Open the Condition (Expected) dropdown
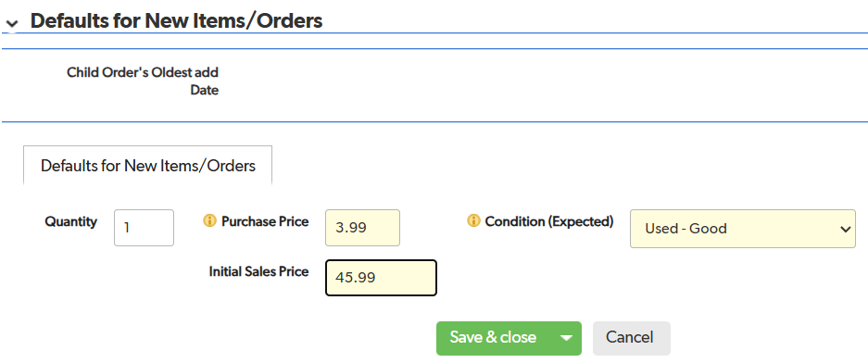Viewport: 868px width, 363px height. 742,229
